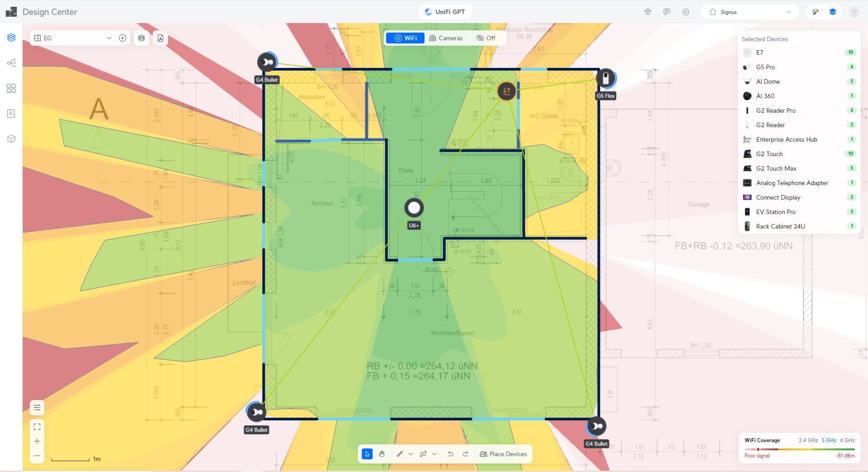Select the cable path tool

click(x=423, y=454)
